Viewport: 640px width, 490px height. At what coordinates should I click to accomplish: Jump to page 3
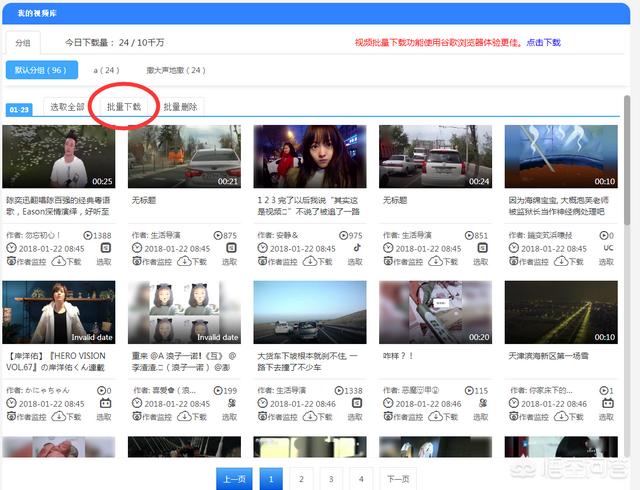331,479
